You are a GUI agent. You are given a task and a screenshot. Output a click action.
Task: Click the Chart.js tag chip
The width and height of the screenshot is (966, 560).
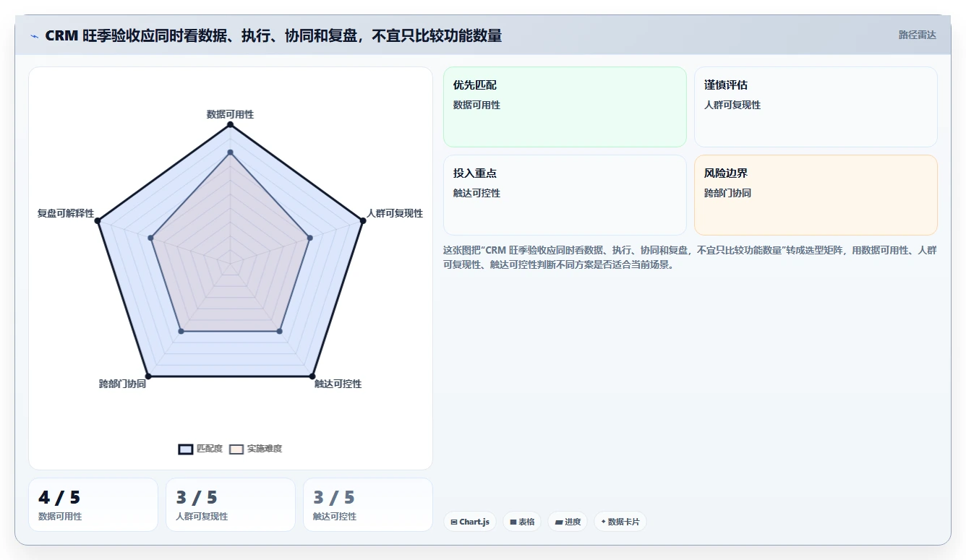pyautogui.click(x=470, y=522)
